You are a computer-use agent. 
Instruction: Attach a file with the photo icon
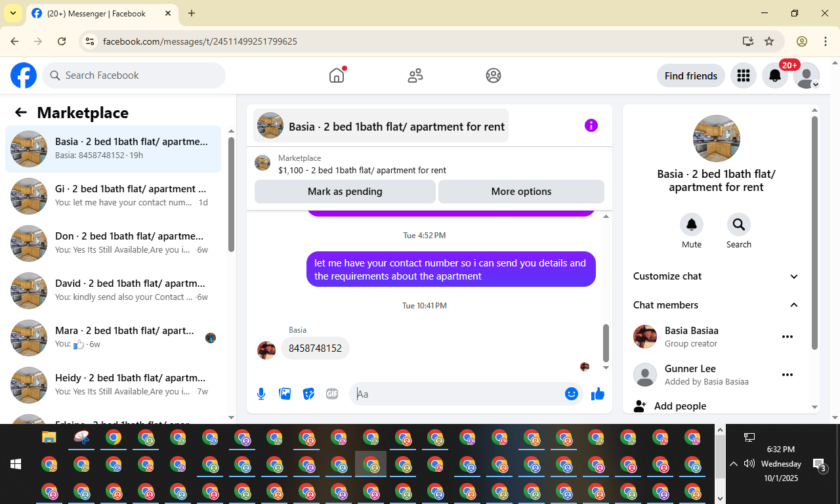click(x=285, y=394)
